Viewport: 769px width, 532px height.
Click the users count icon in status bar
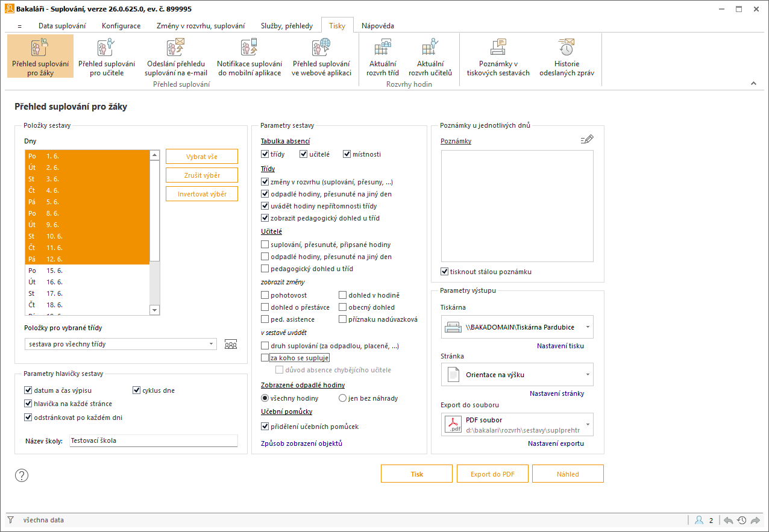[699, 520]
